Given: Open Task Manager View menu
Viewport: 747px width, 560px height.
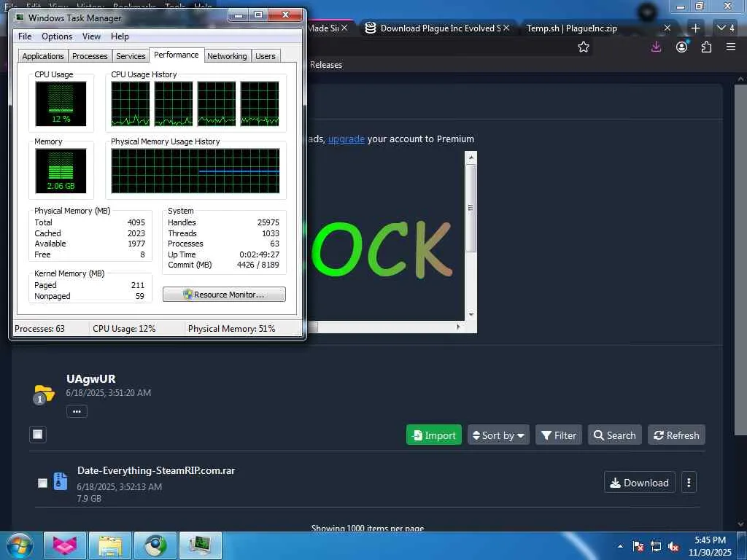Looking at the screenshot, I should pyautogui.click(x=91, y=36).
